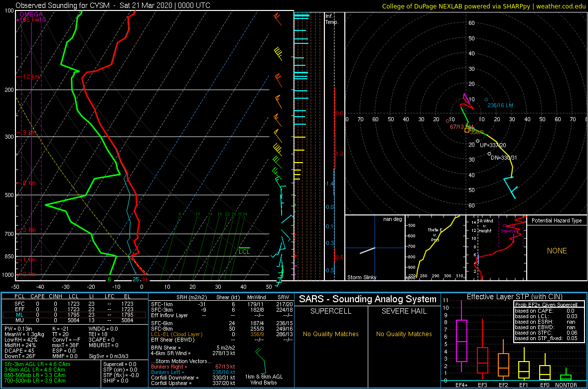Screen dimensions: 588x389
Task: Click the white Storm Slinky line
Action: click(x=368, y=251)
